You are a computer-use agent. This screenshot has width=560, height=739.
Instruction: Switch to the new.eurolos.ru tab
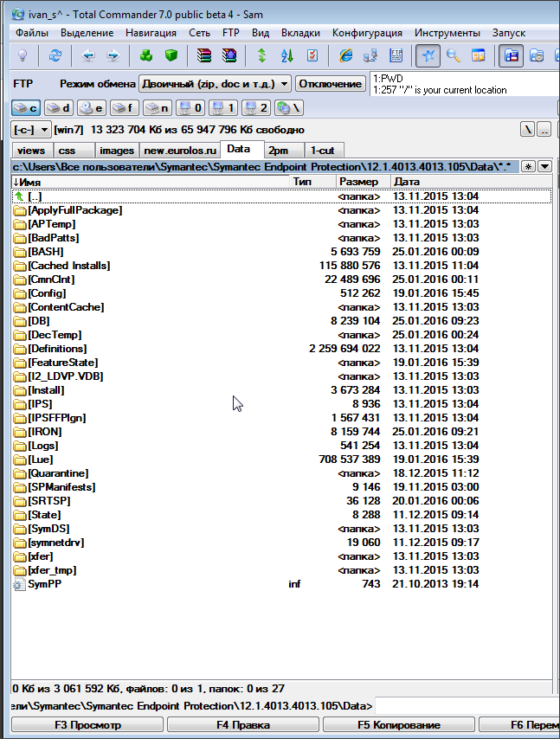[180, 151]
